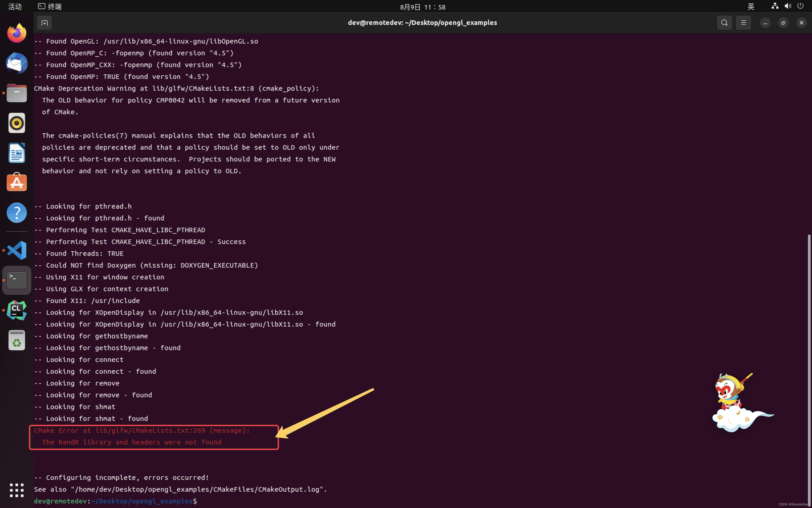Viewport: 812px width, 508px height.
Task: Click the CMakeOutput.log path line
Action: [x=181, y=489]
